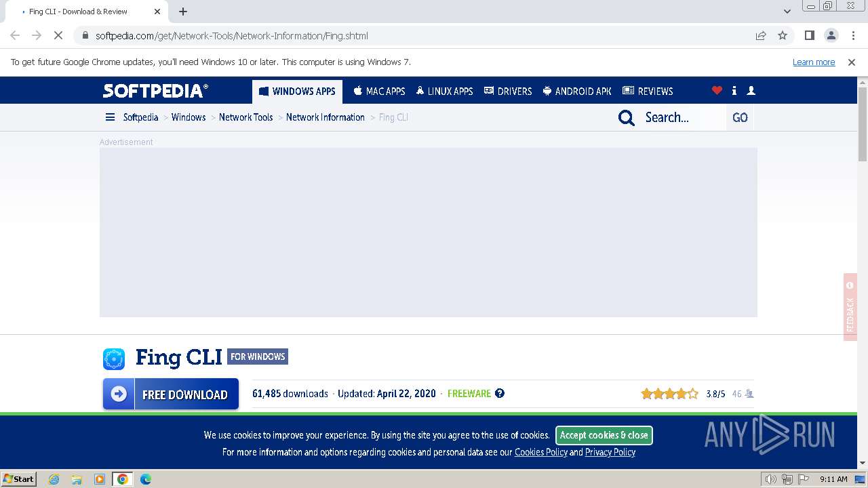This screenshot has height=488, width=868.
Task: Open Chrome's three-dot menu
Action: click(x=852, y=35)
